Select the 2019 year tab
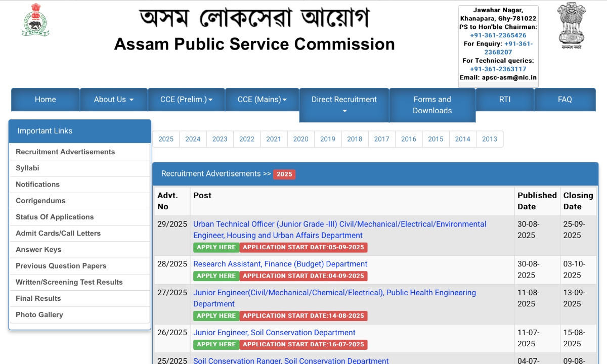Screen dimensions: 607x364 tap(328, 139)
